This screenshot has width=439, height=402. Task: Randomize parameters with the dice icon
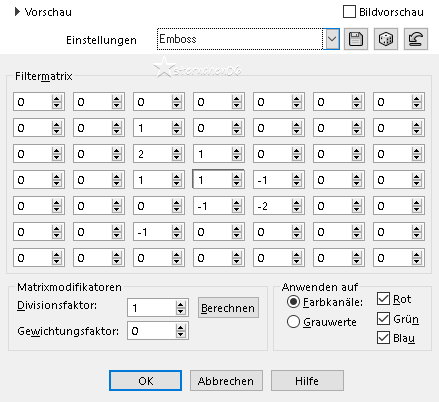tap(386, 39)
